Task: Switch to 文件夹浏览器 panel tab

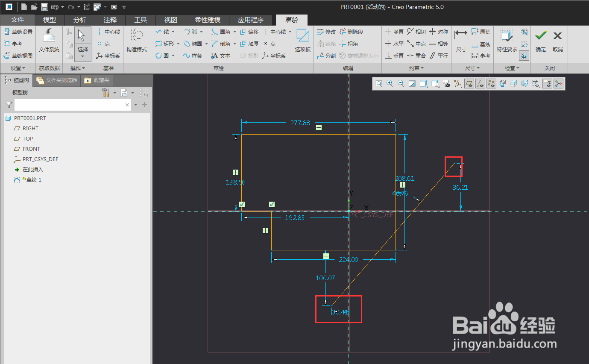Action: 56,80
